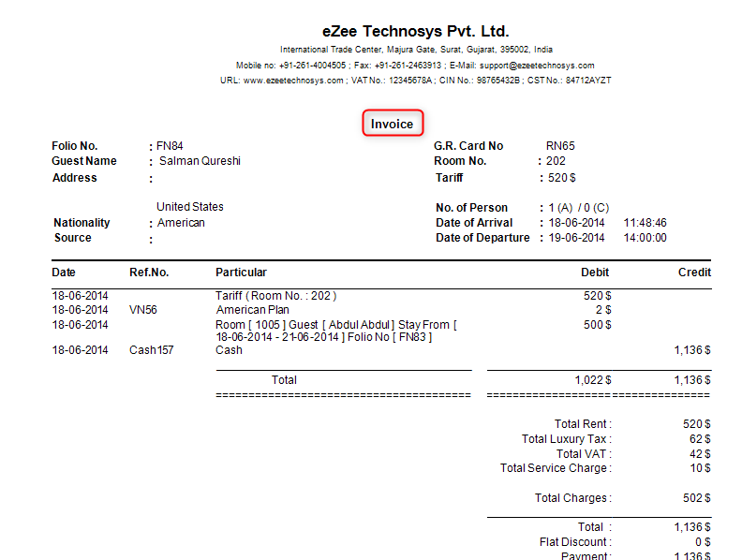Click total debit 1,022 $
The image size is (742, 560).
point(593,380)
